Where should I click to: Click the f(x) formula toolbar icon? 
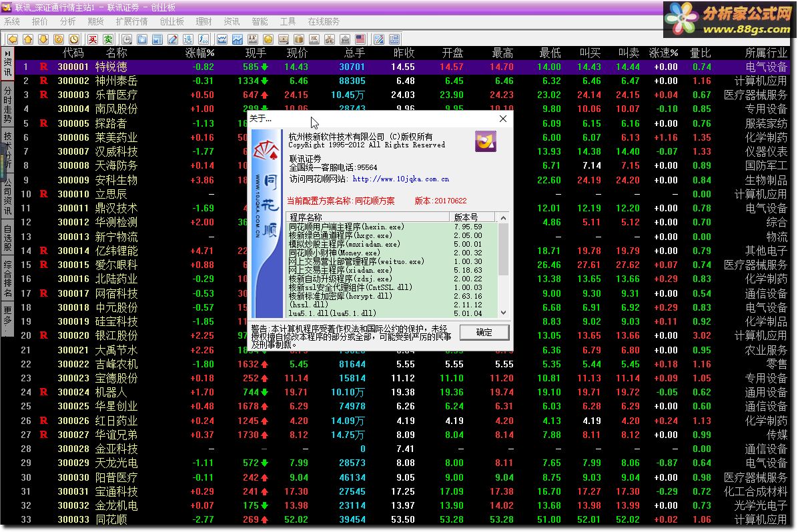(x=203, y=39)
